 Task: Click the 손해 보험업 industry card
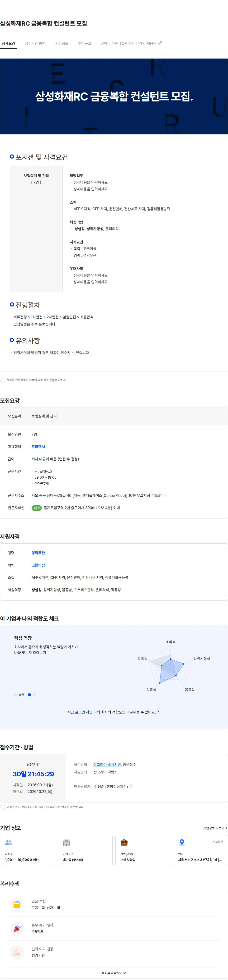click(142, 850)
